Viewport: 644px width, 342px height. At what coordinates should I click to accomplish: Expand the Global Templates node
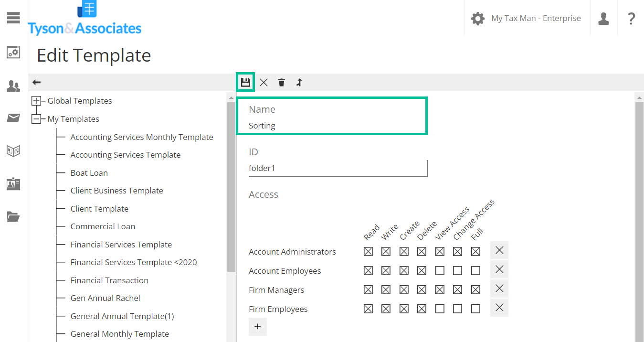coord(37,100)
